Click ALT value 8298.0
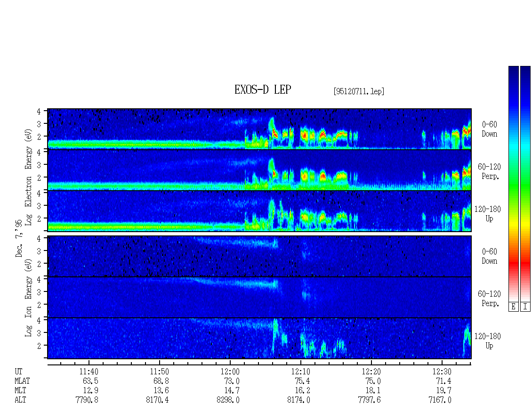 tap(228, 400)
